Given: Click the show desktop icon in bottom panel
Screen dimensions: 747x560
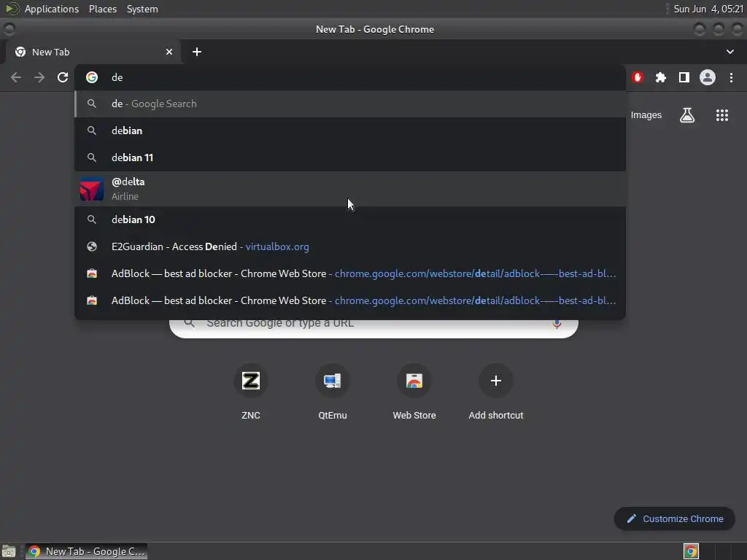Looking at the screenshot, I should point(9,551).
